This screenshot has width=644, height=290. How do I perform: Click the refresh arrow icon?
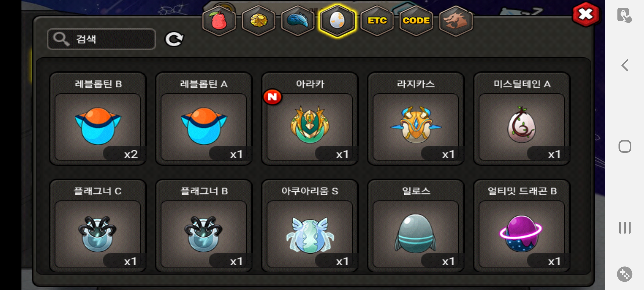174,39
